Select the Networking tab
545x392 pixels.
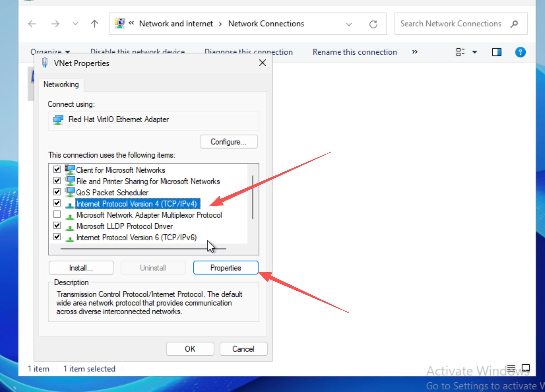tap(61, 84)
